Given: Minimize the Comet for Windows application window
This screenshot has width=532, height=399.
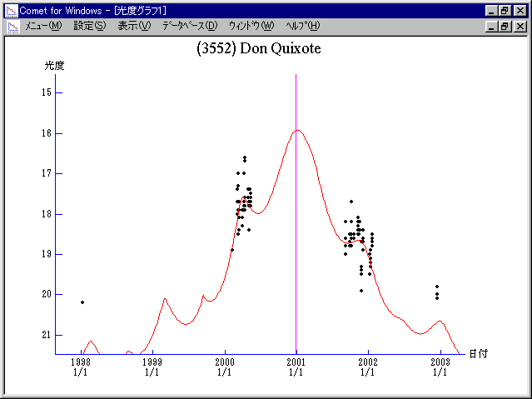Looking at the screenshot, I should pos(490,10).
